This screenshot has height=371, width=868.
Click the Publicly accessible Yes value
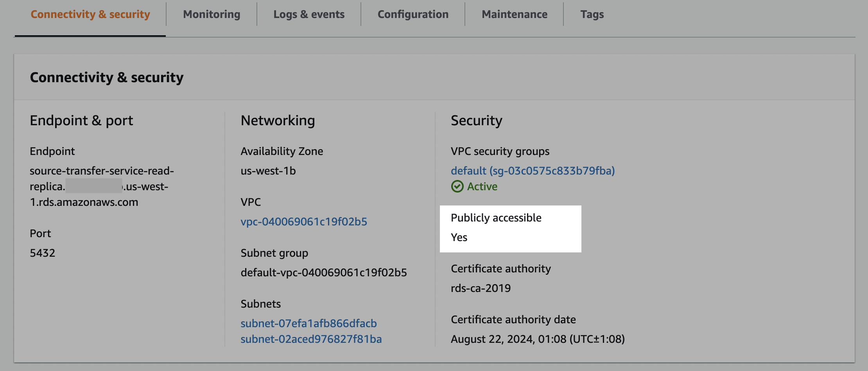459,237
